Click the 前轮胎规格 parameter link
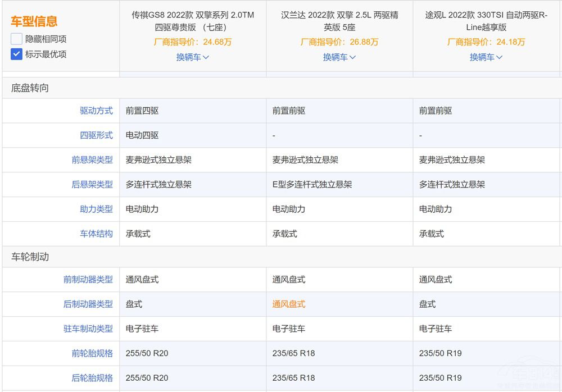Viewport: 562px width, 392px height. (92, 353)
